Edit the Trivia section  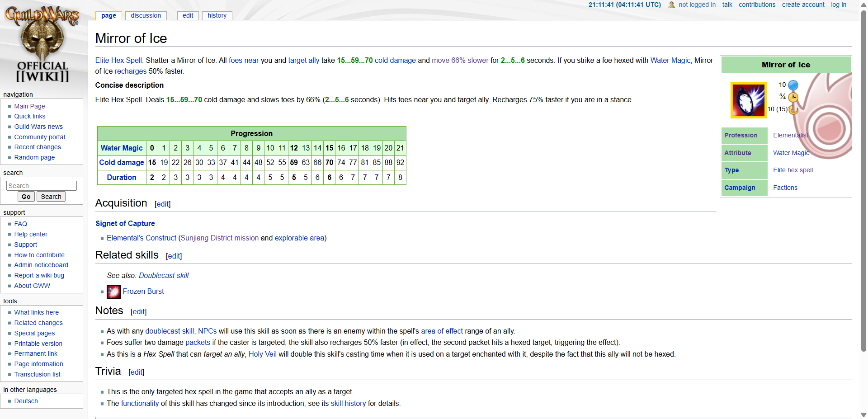(137, 372)
